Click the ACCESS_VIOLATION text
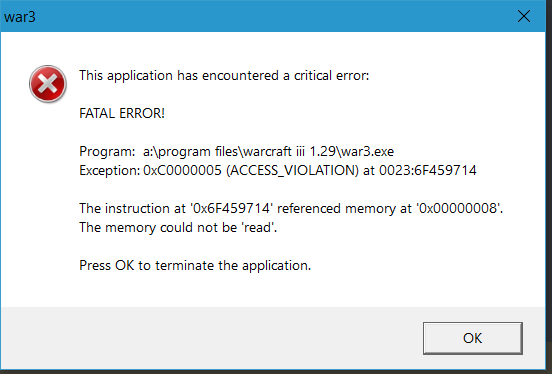 point(292,171)
